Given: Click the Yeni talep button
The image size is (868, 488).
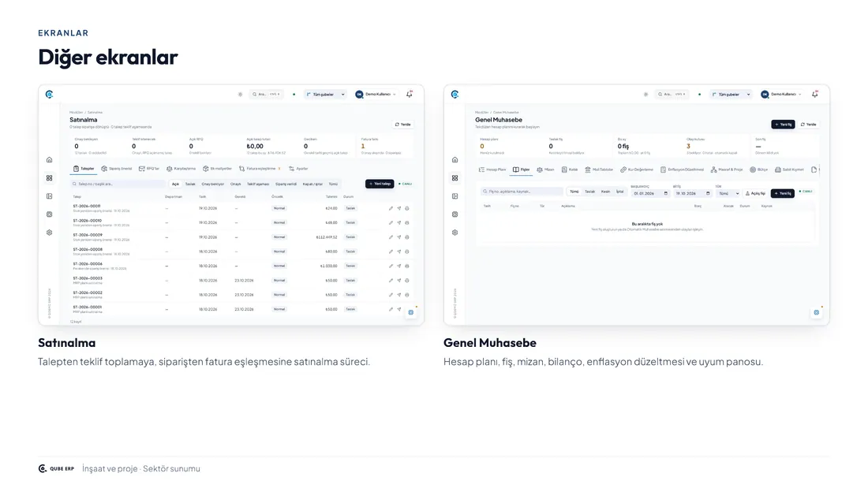Looking at the screenshot, I should [380, 184].
